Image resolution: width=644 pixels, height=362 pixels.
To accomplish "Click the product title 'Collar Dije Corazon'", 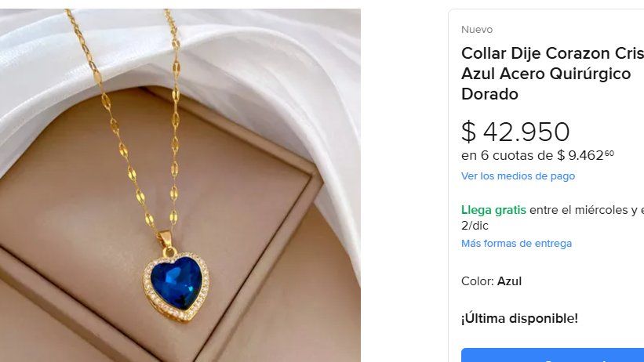I will click(x=552, y=53).
